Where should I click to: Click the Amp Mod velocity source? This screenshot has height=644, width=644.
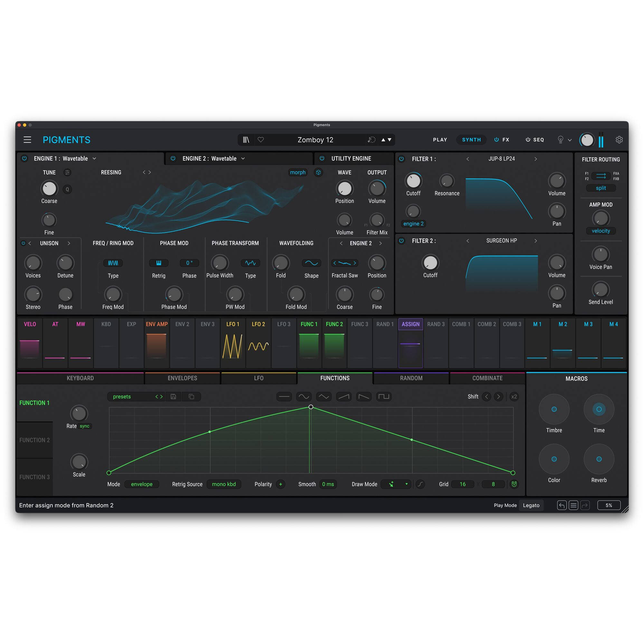[x=601, y=231]
